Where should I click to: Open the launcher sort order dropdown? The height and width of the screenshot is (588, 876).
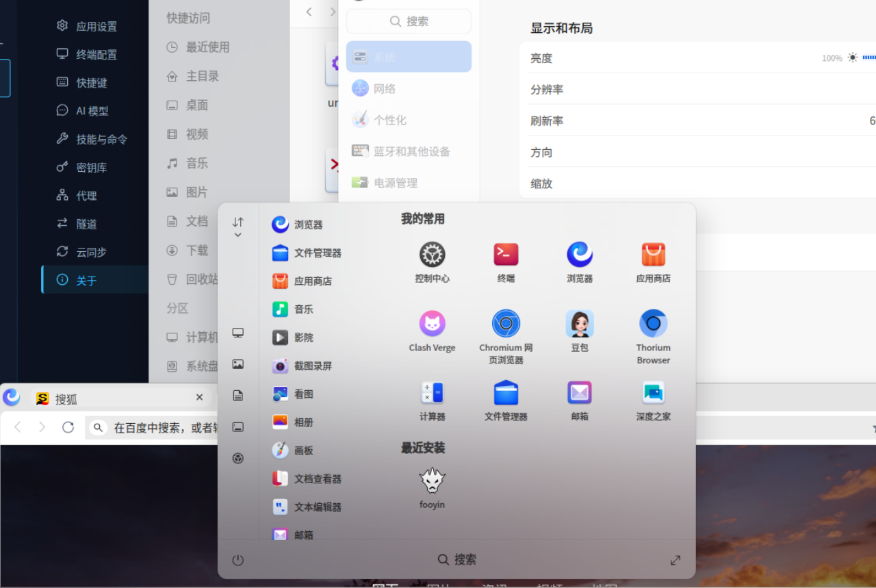[237, 227]
